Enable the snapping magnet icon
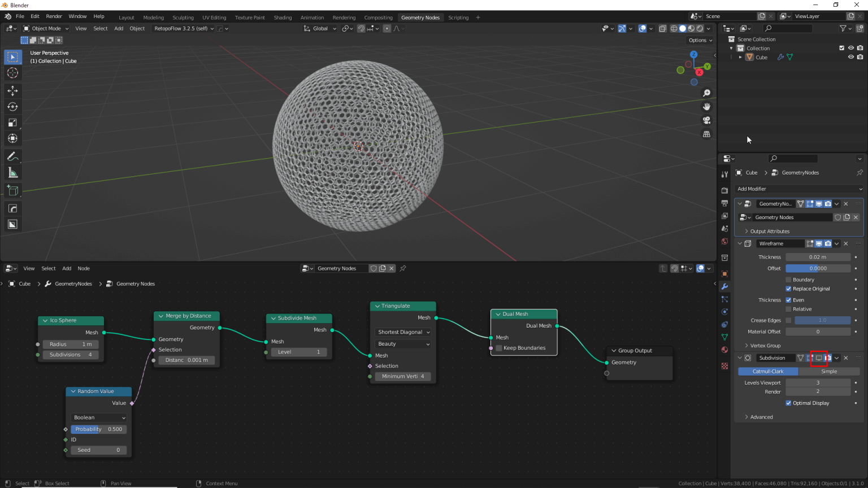Viewport: 868px width, 488px height. tap(361, 28)
